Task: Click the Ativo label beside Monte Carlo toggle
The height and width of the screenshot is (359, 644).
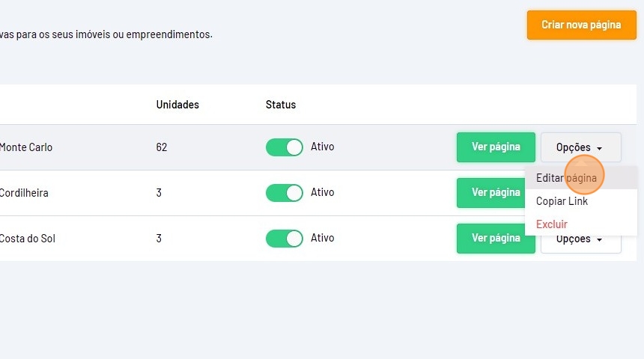Action: coord(323,147)
